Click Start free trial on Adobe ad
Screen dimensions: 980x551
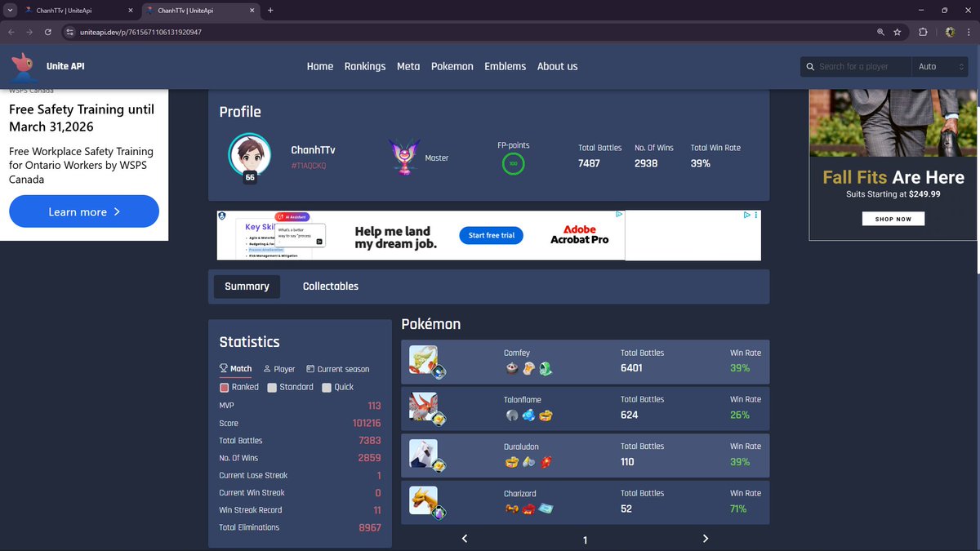pyautogui.click(x=492, y=236)
